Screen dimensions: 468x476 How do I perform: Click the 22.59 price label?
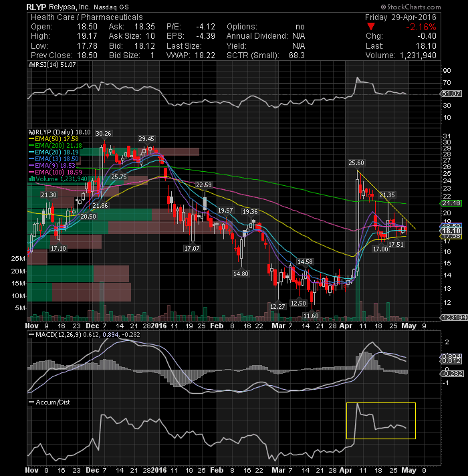(204, 185)
